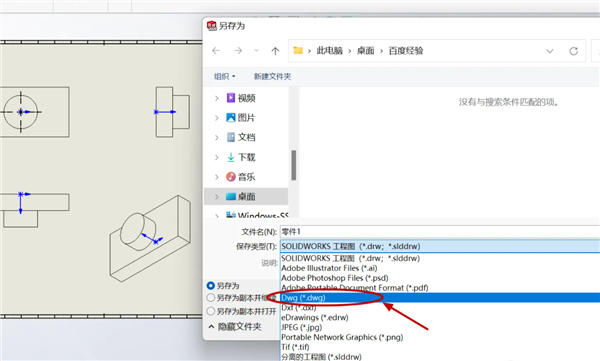
Task: Go up one folder level
Action: (275, 51)
